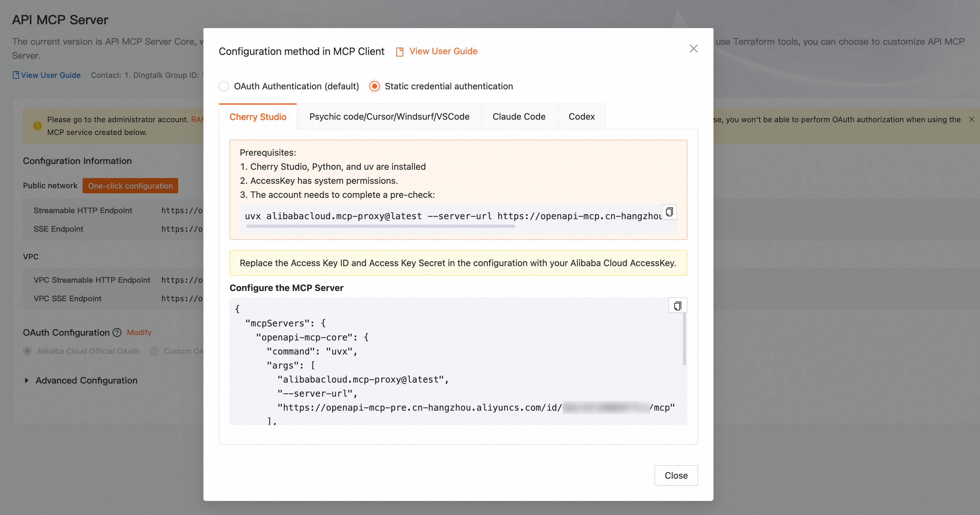Click the server URL line in JSON config
Image resolution: width=980 pixels, height=515 pixels.
(x=476, y=408)
